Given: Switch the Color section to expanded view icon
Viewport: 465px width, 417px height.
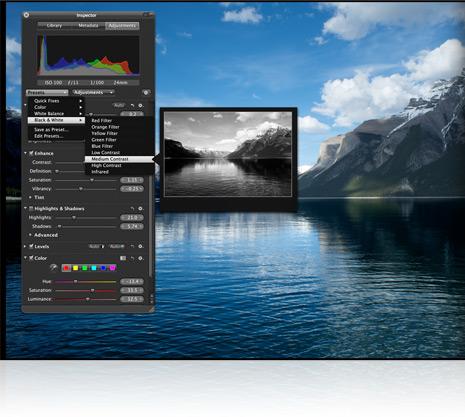Looking at the screenshot, I should 123,258.
